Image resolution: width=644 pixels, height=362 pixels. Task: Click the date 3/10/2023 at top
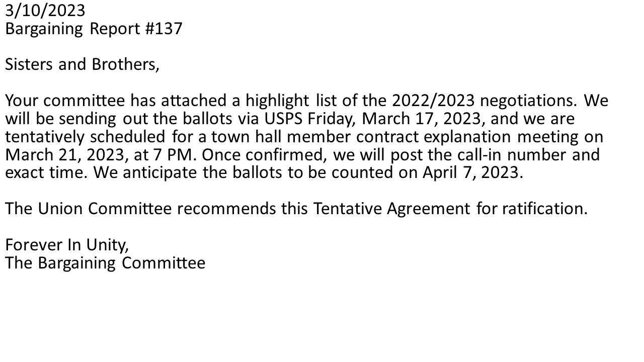tap(45, 10)
